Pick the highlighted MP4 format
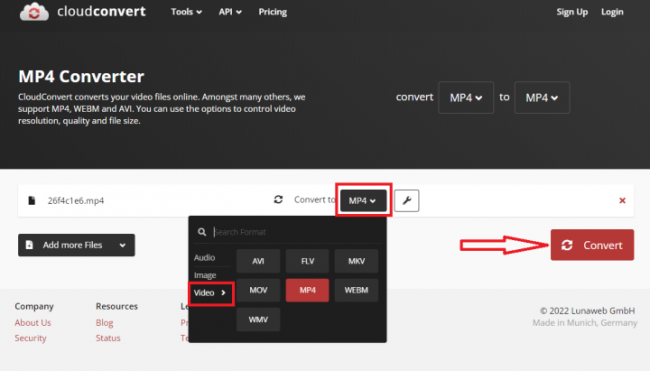Screen dimensions: 650x371 click(307, 290)
